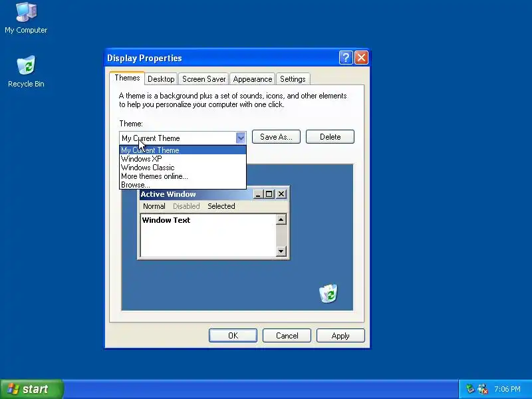Viewport: 532px width, 399px height.
Task: Open the My Computer desktop icon
Action: coord(26,19)
